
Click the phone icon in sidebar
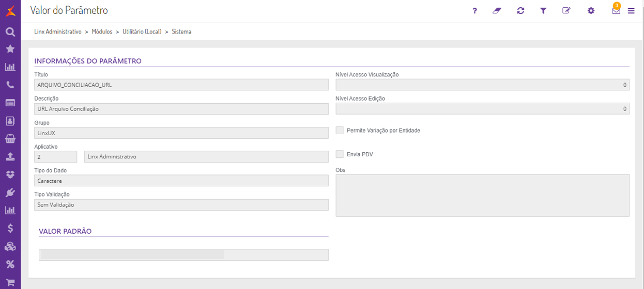pyautogui.click(x=10, y=85)
